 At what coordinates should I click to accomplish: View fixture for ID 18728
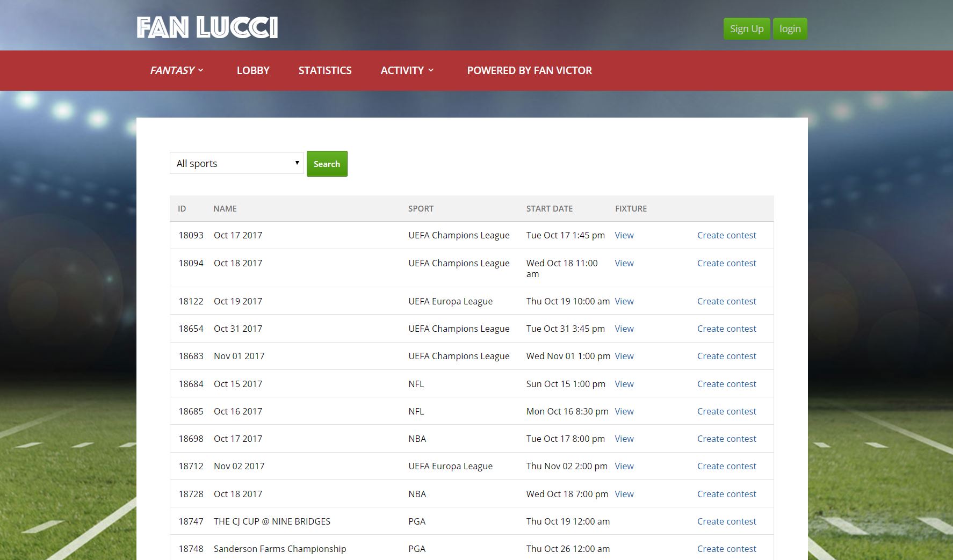point(624,494)
